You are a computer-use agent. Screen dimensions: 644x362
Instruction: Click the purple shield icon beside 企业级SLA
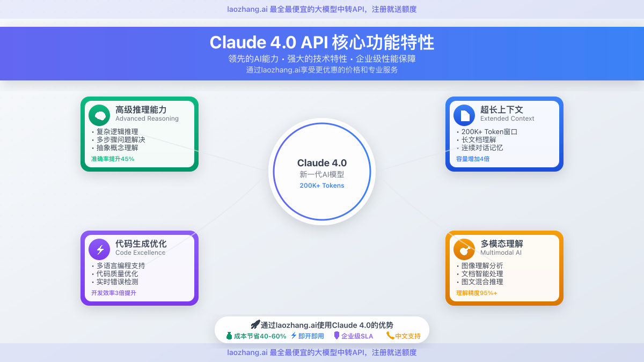click(336, 336)
